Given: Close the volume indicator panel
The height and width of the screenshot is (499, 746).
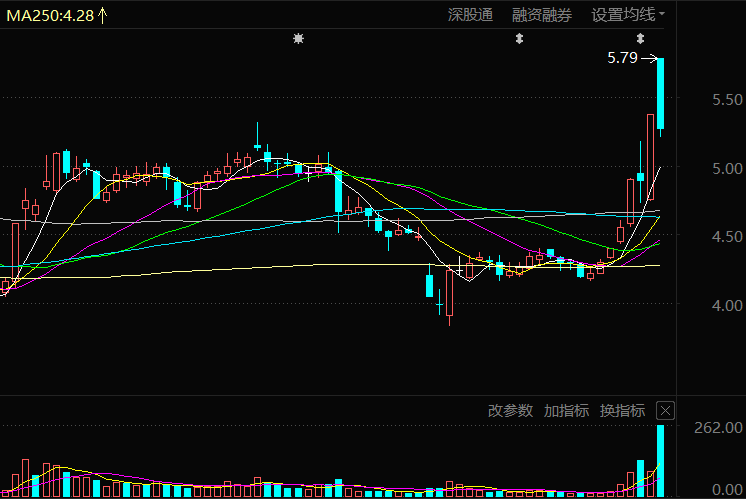Looking at the screenshot, I should [x=665, y=411].
